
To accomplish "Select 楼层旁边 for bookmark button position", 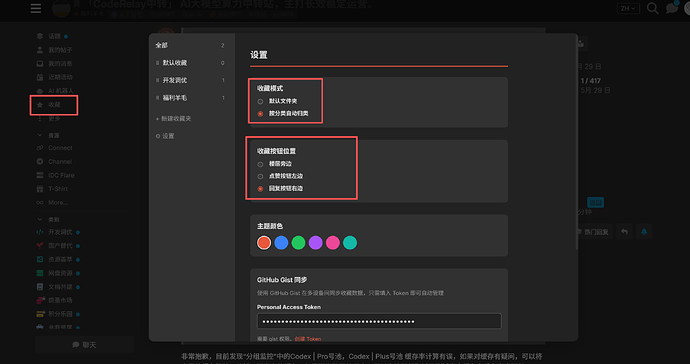I will click(260, 164).
